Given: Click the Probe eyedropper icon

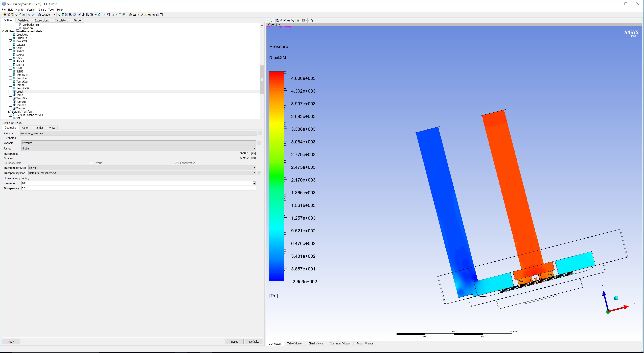Looking at the screenshot, I should (x=142, y=15).
